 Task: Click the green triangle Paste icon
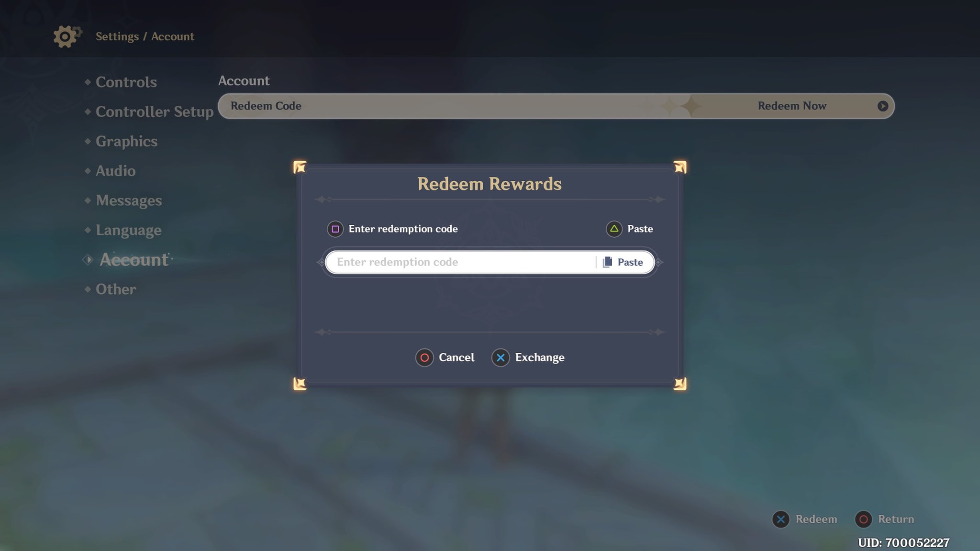(614, 229)
